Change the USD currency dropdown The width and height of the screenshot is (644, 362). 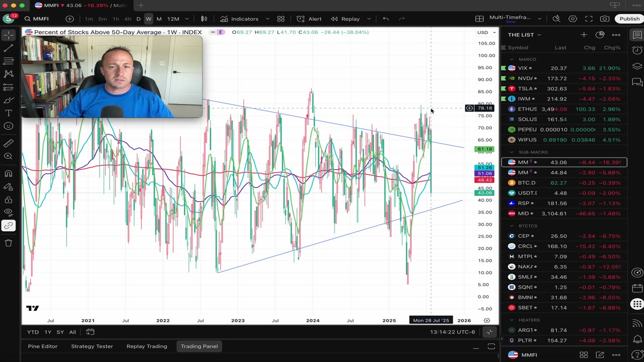pyautogui.click(x=487, y=32)
